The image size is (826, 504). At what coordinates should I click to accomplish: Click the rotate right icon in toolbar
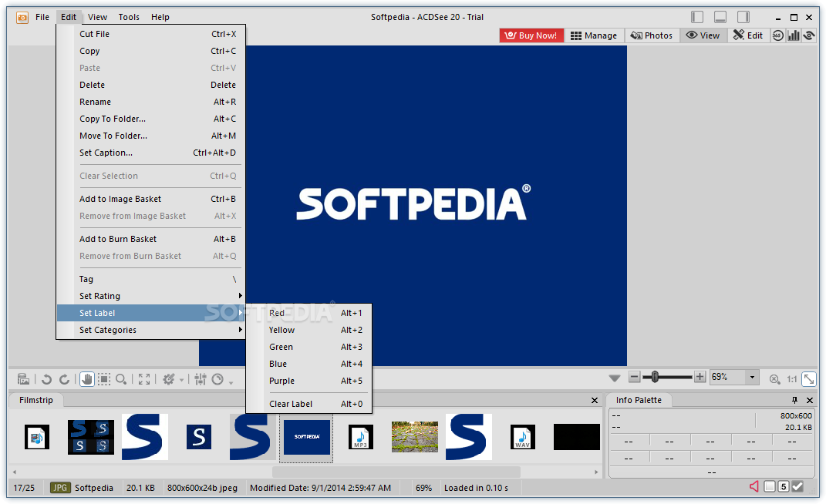coord(64,379)
